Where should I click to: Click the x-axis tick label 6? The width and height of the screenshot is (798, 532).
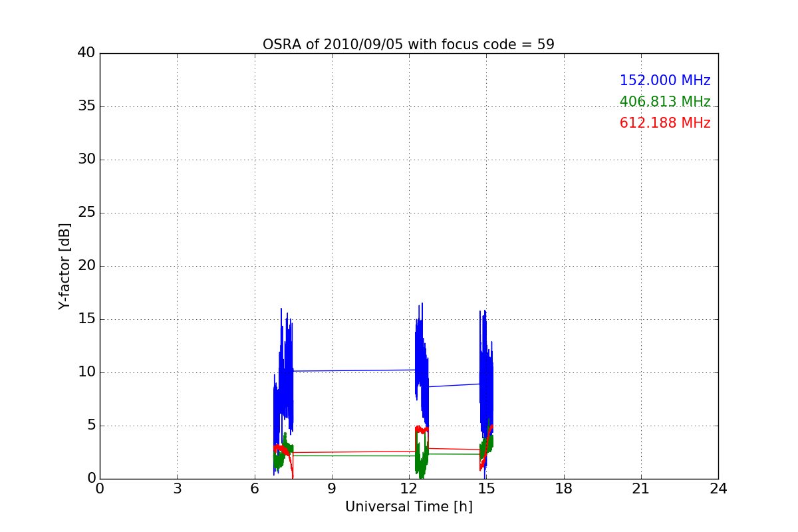tap(254, 489)
